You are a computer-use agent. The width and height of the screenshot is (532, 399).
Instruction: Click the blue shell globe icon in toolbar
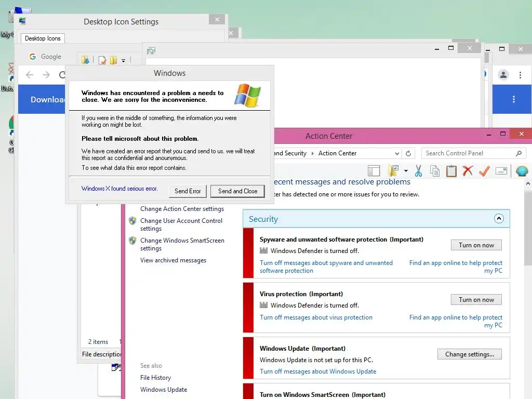coord(522,171)
